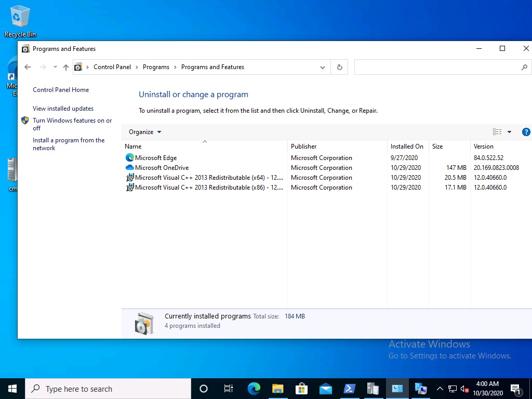Image resolution: width=532 pixels, height=399 pixels.
Task: Launch Microsoft Edge from the taskbar
Action: [254, 389]
